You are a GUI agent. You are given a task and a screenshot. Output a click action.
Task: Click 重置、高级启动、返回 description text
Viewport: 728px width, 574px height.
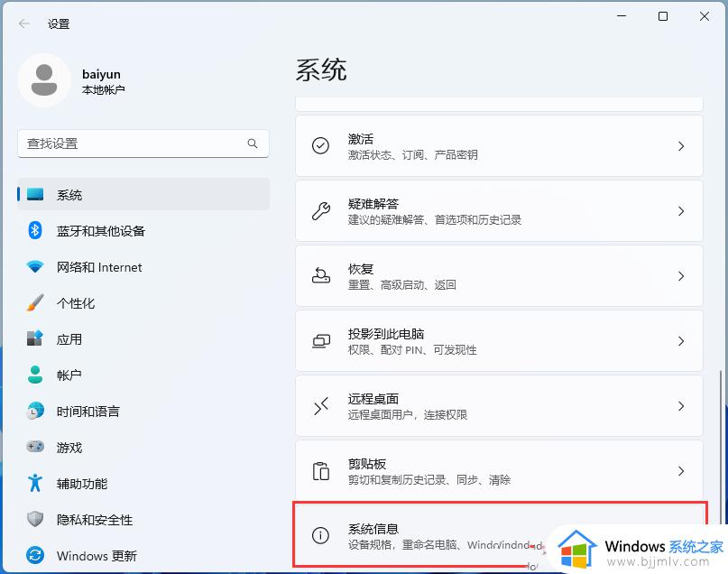(x=402, y=284)
